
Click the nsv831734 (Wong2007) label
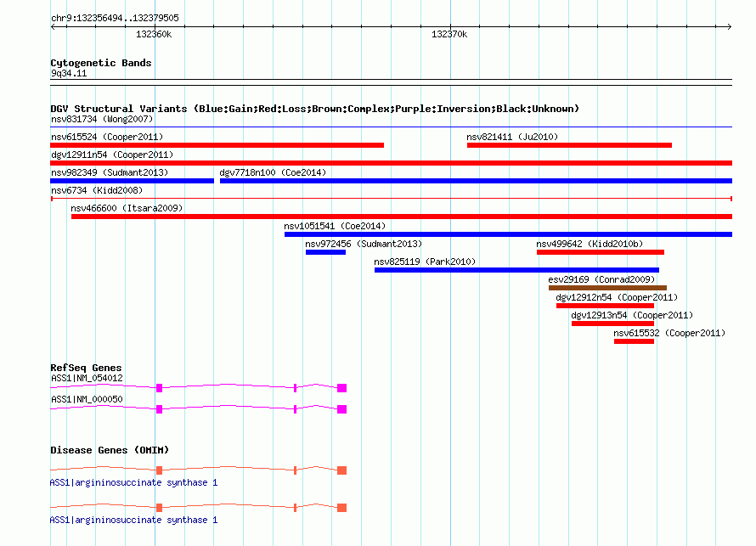point(102,119)
